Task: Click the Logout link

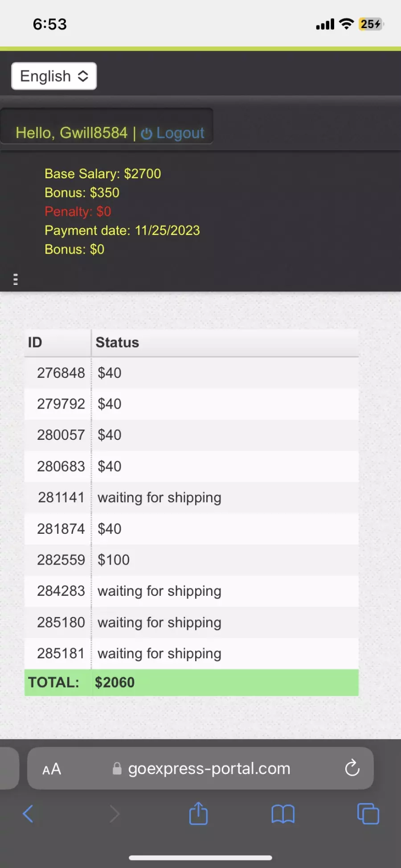Action: (180, 133)
